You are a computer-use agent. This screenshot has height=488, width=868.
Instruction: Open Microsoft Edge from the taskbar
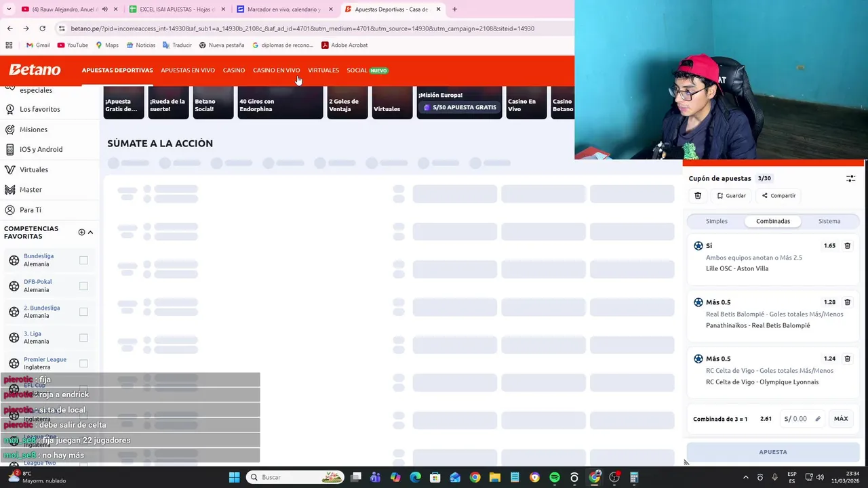click(415, 477)
